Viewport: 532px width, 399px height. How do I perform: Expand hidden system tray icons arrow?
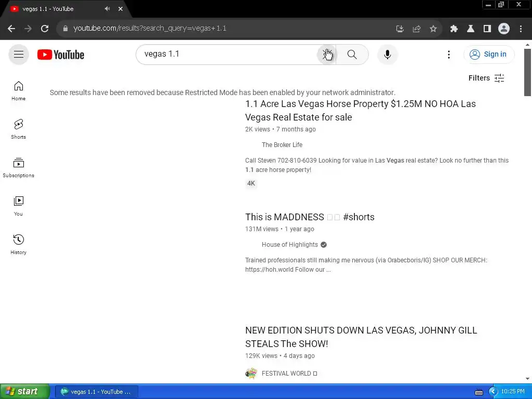point(493,392)
